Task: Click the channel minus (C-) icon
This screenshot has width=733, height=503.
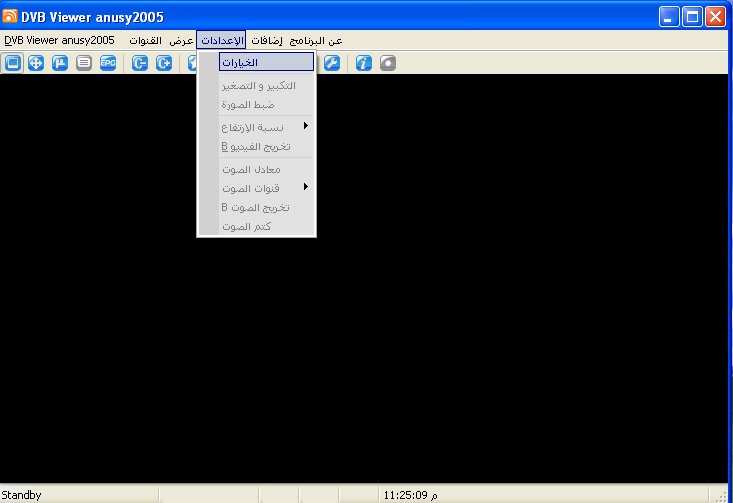Action: click(x=140, y=63)
